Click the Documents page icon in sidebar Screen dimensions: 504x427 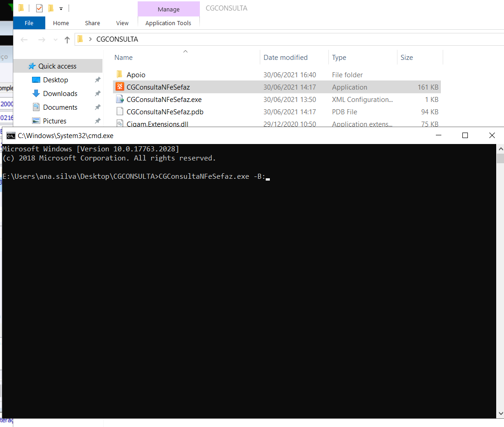pyautogui.click(x=36, y=107)
